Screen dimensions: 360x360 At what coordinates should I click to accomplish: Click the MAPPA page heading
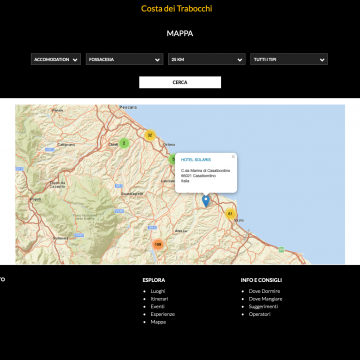180,34
